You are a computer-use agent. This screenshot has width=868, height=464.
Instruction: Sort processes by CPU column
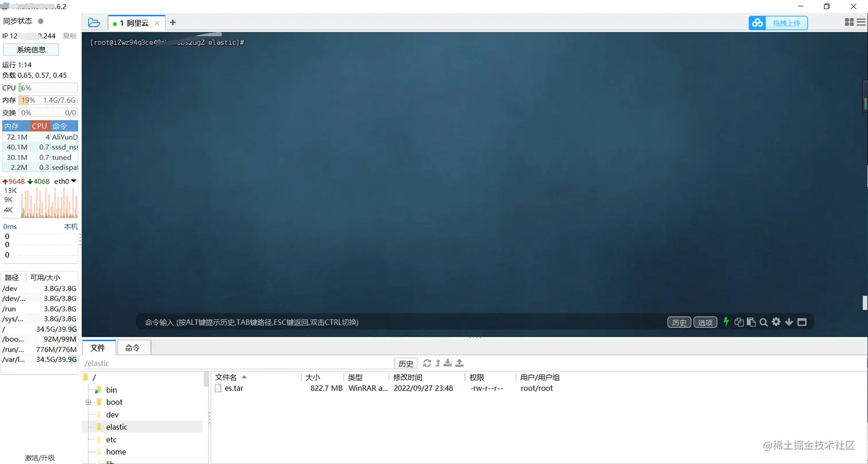point(40,126)
